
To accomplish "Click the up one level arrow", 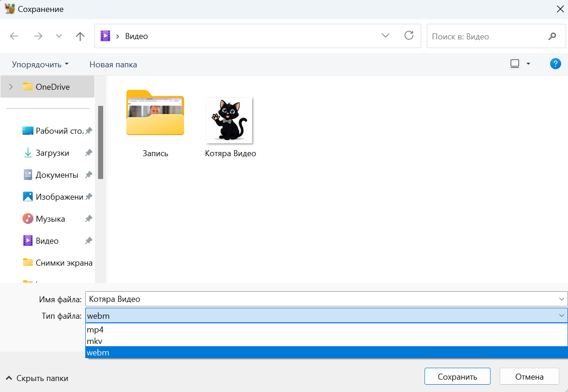I will [x=80, y=37].
